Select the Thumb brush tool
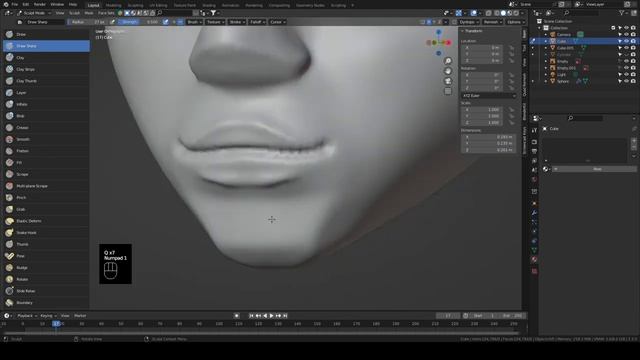Screen dimensions: 640x360 tap(46, 244)
